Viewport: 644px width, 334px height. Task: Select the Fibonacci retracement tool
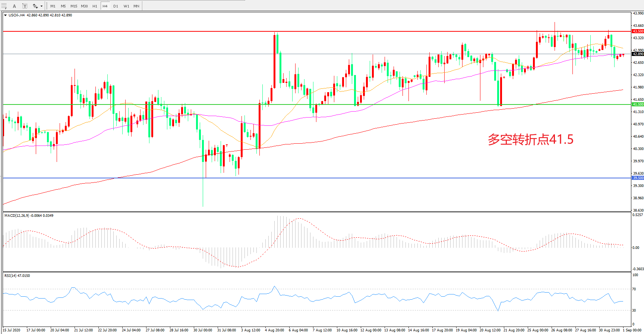4,6
